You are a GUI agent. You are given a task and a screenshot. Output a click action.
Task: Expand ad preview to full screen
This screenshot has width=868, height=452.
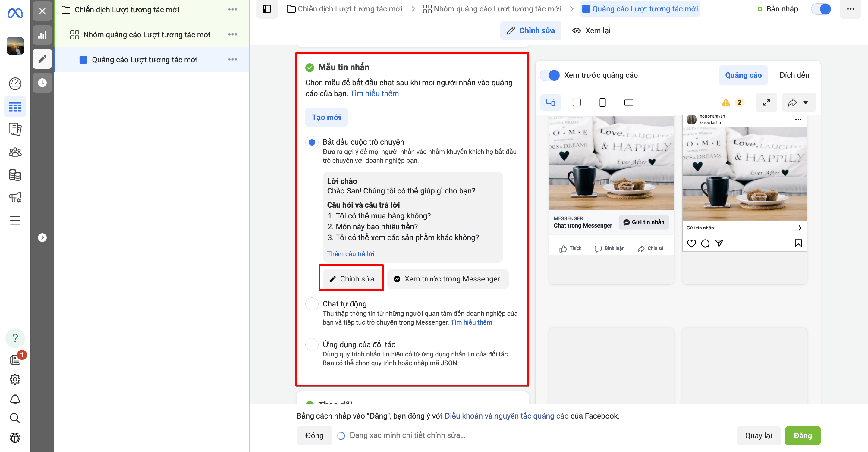766,102
